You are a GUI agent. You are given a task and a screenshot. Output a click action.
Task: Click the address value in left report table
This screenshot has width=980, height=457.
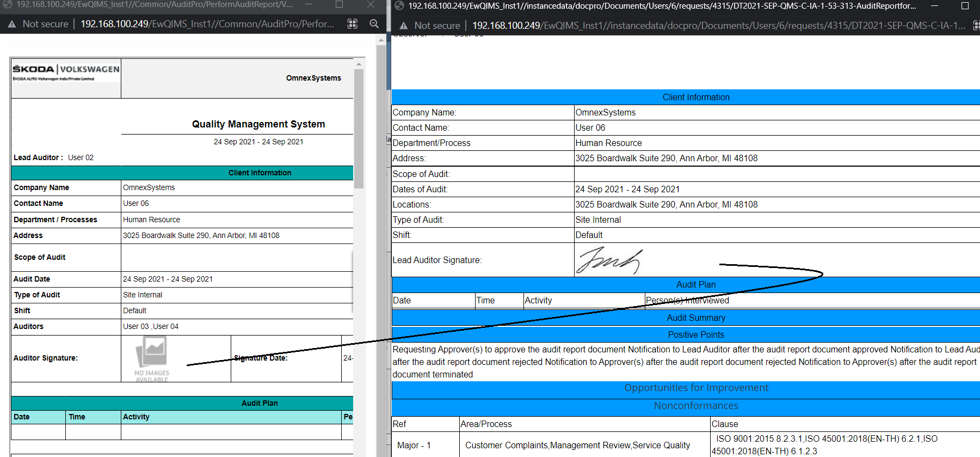[201, 235]
